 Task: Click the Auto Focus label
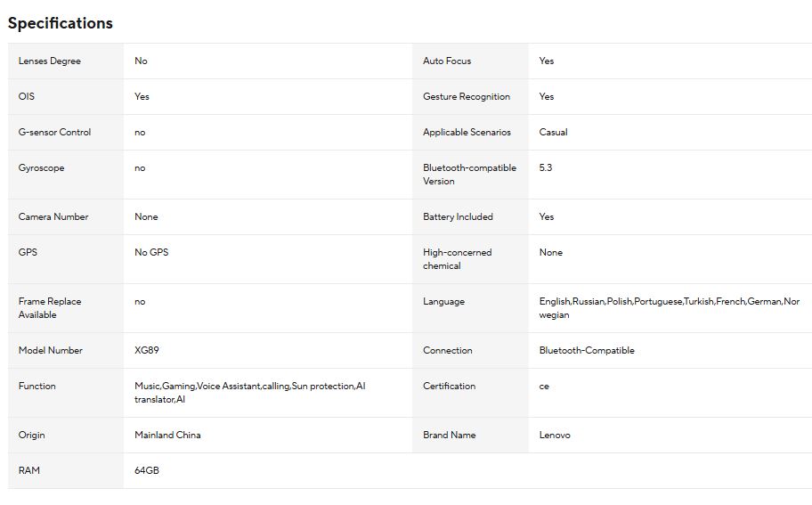pos(447,61)
